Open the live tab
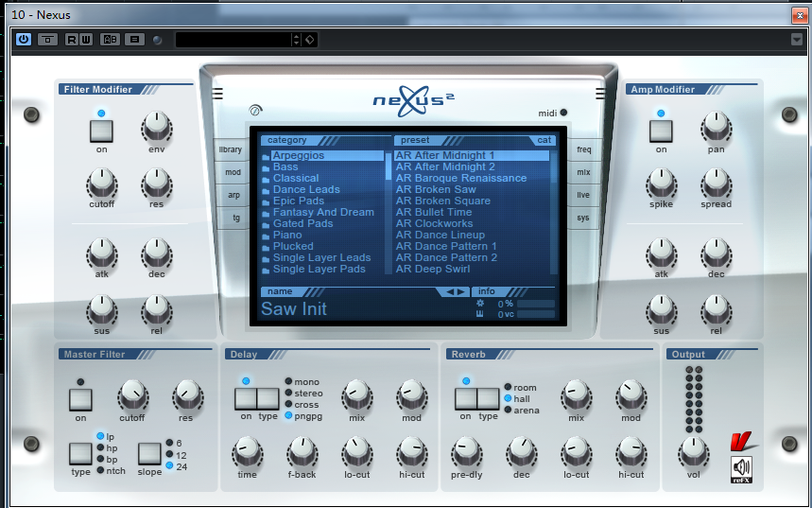This screenshot has width=812, height=508. [x=583, y=195]
